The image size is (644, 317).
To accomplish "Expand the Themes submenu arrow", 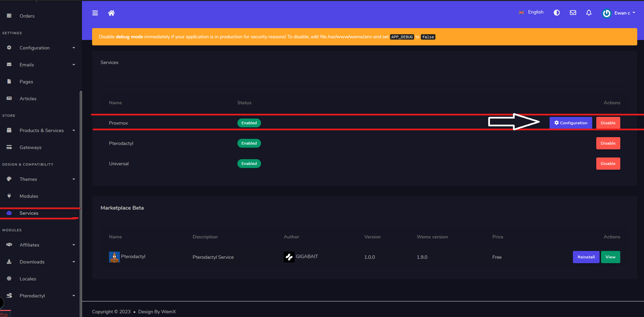I will pyautogui.click(x=74, y=179).
